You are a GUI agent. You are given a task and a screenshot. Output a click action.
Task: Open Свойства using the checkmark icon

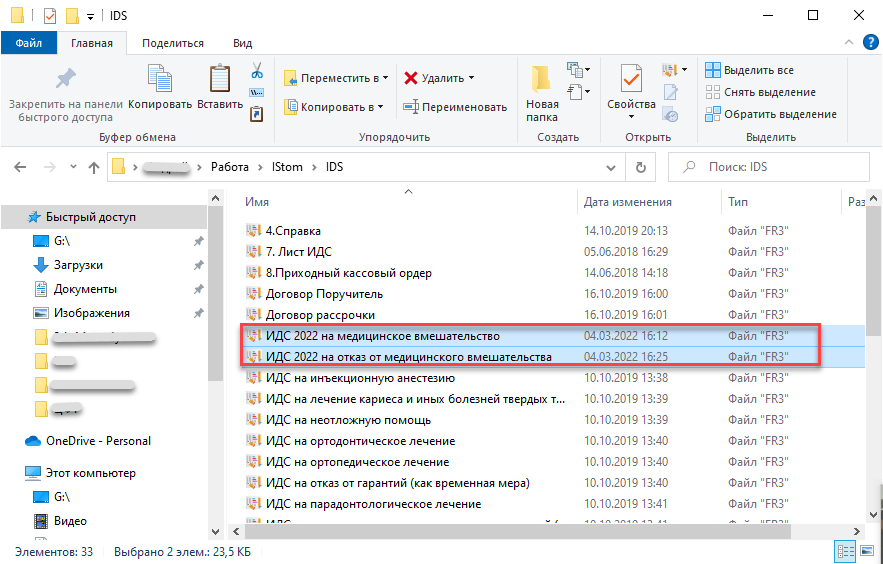[631, 84]
